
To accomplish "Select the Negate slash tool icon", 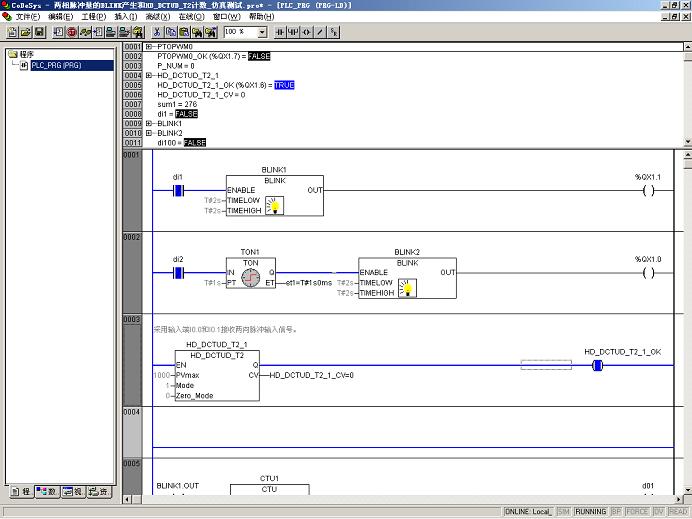I will (x=320, y=32).
